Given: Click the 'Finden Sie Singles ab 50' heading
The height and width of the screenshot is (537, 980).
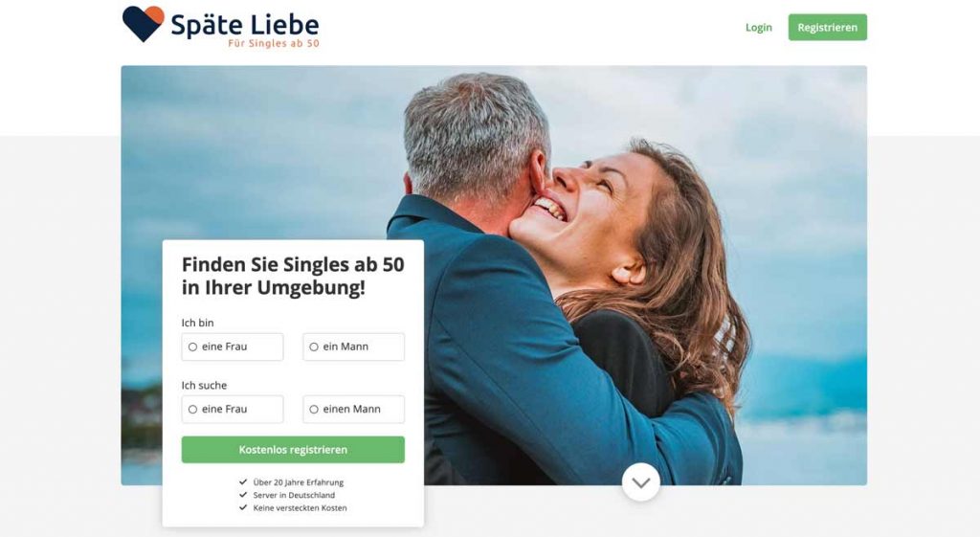Looking at the screenshot, I should (x=293, y=276).
